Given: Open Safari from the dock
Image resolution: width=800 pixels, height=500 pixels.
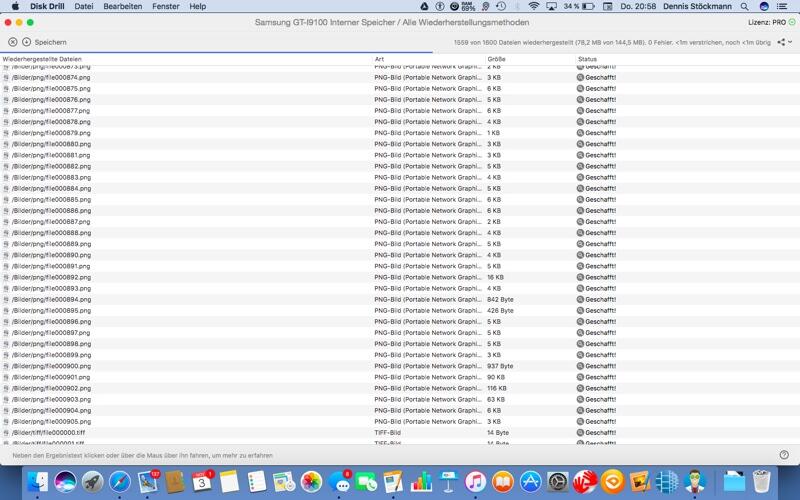Looking at the screenshot, I should (120, 482).
